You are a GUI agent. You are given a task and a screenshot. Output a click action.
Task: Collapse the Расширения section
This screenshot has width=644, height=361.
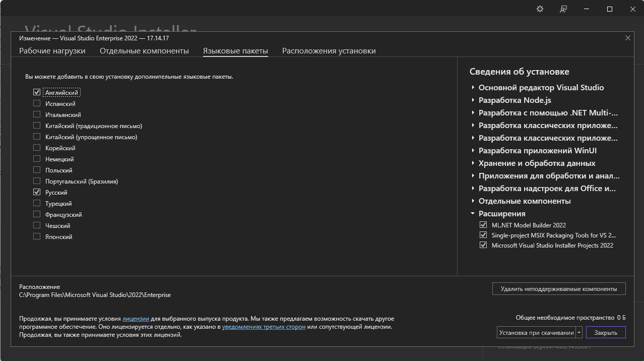[473, 214]
